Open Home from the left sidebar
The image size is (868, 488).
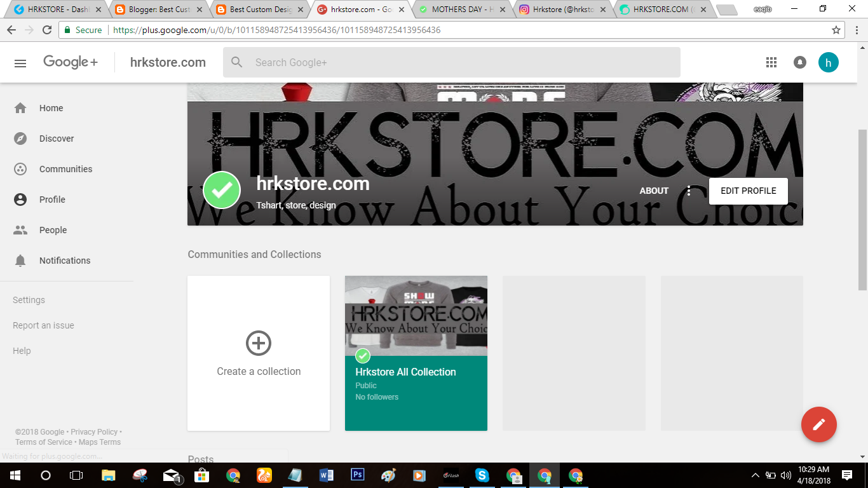point(51,108)
